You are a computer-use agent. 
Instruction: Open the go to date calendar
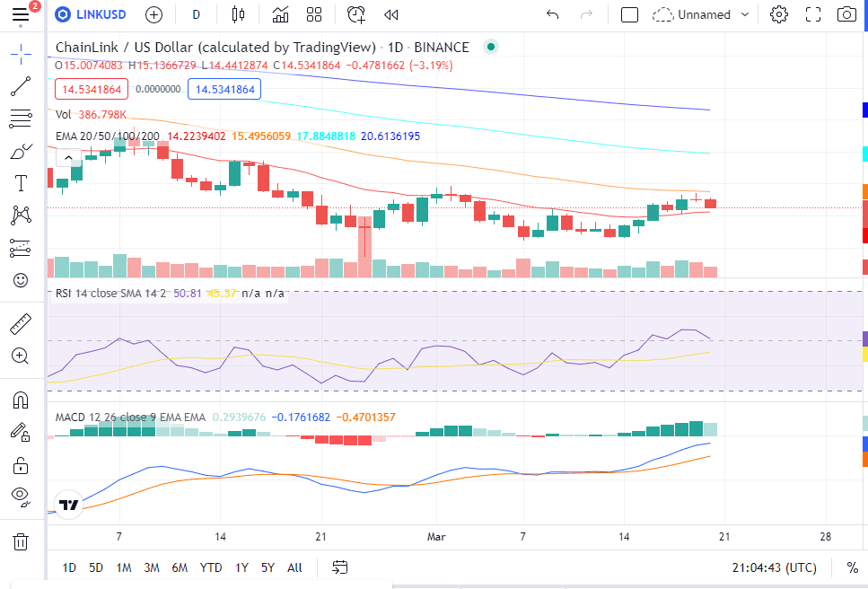click(x=340, y=567)
